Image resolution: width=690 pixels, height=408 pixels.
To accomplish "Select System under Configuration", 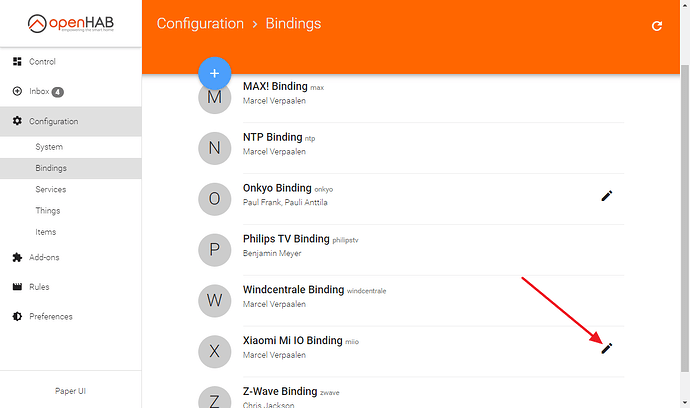I will pos(49,147).
